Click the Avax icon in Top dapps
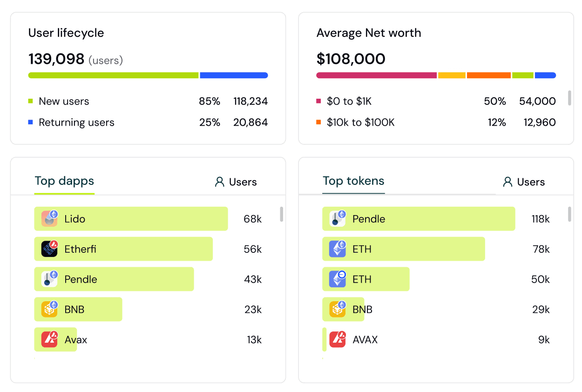 click(49, 339)
